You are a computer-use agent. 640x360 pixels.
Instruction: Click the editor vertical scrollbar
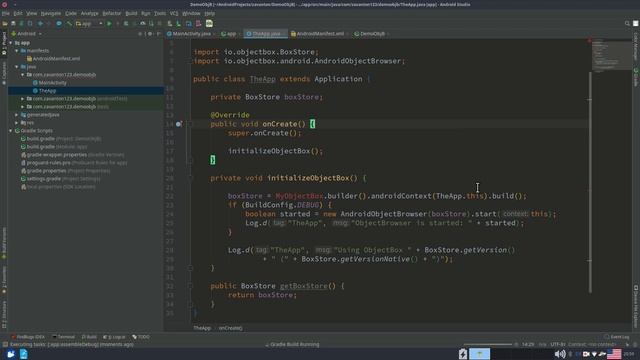590,182
